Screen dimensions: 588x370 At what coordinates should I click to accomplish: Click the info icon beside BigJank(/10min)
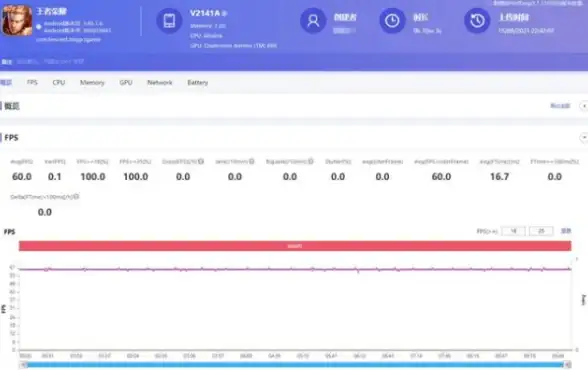(310, 161)
